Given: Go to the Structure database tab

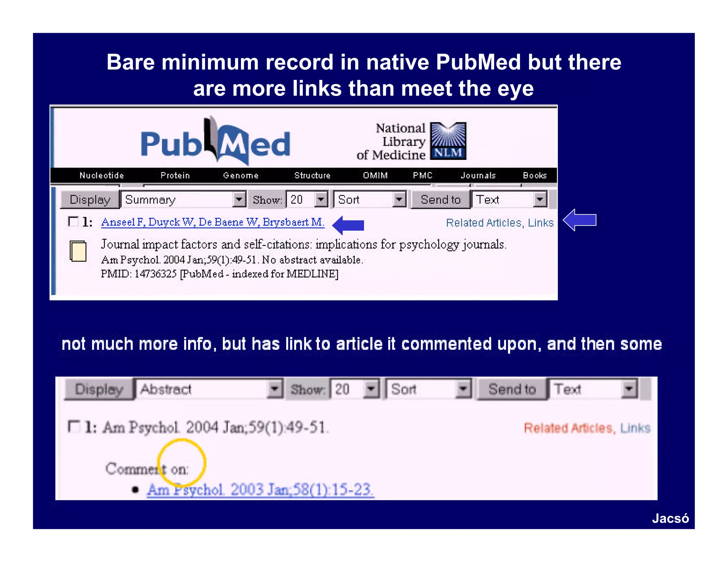Looking at the screenshot, I should click(312, 175).
